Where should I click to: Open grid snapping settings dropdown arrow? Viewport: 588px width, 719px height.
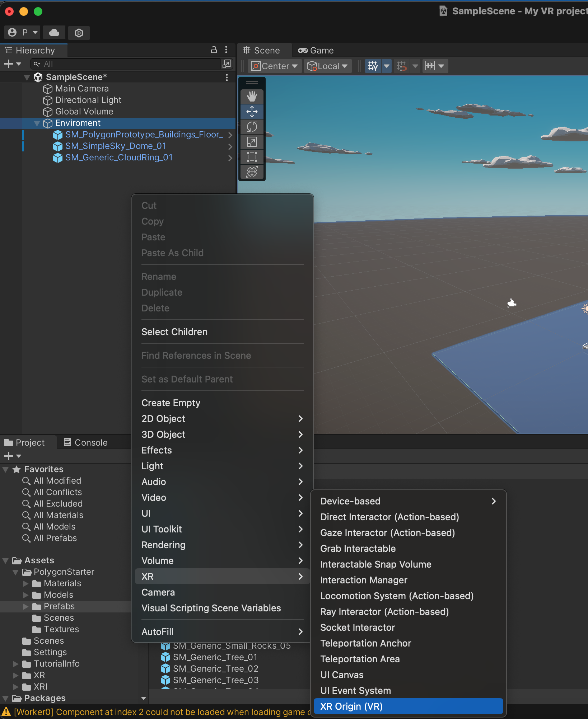pos(387,66)
